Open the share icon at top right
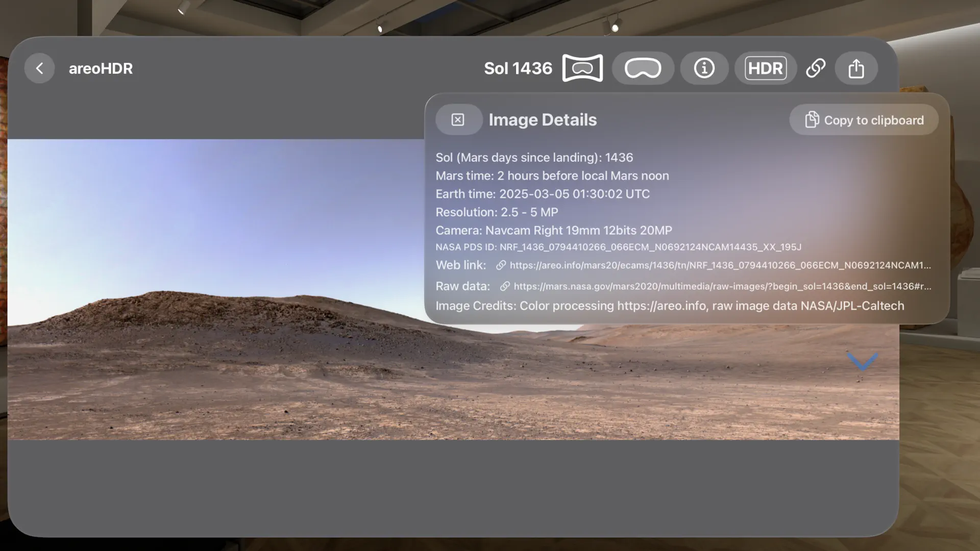Image resolution: width=980 pixels, height=551 pixels. [856, 68]
